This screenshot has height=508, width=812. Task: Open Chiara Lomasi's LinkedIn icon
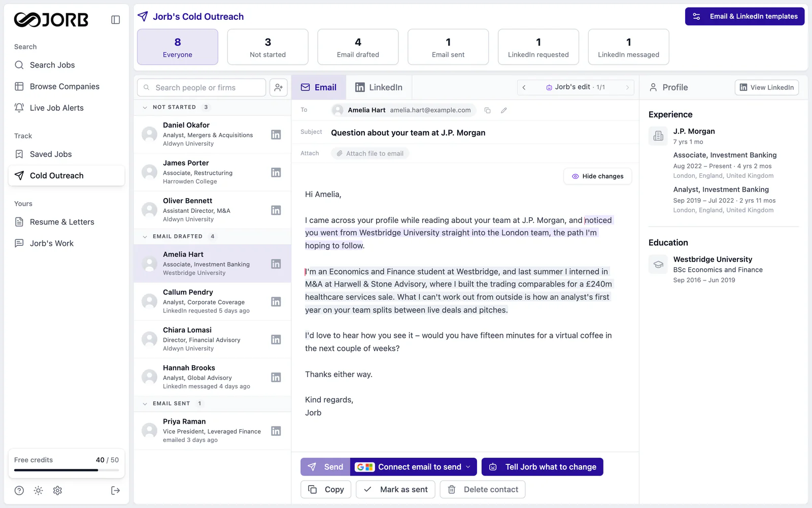(276, 340)
